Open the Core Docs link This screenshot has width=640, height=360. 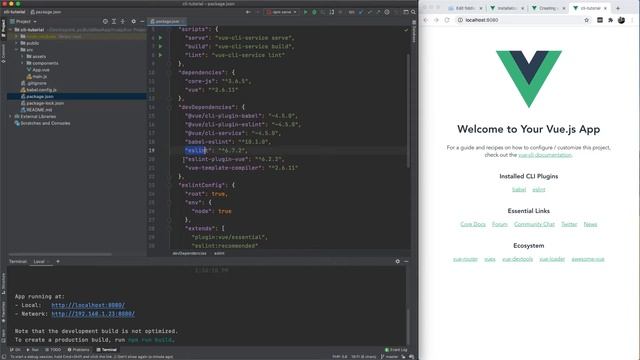coord(473,224)
